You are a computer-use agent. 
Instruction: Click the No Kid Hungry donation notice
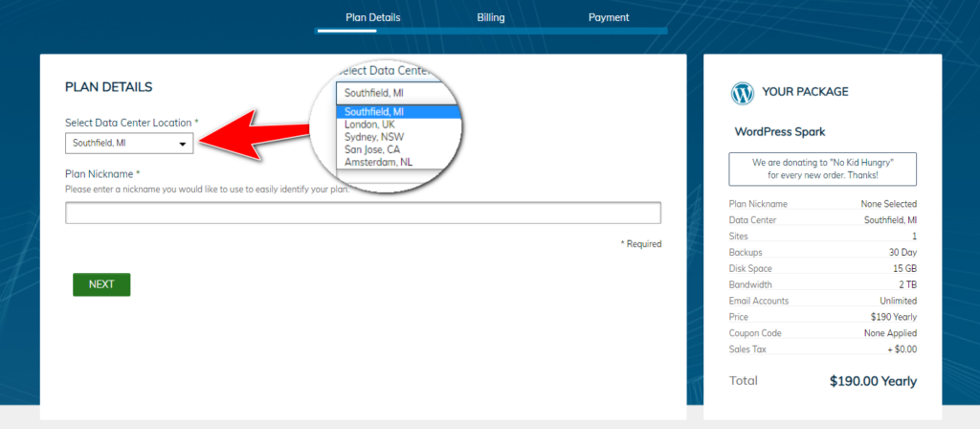tap(822, 169)
